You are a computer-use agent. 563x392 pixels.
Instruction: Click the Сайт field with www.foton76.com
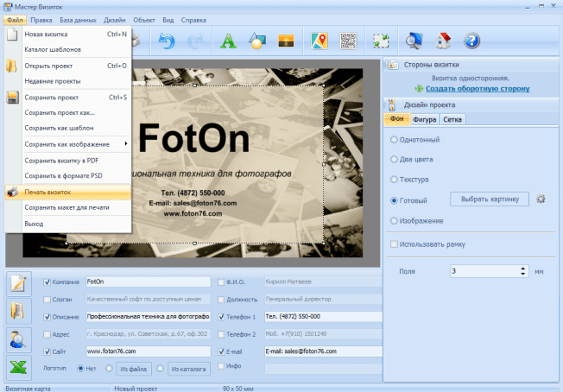point(149,351)
